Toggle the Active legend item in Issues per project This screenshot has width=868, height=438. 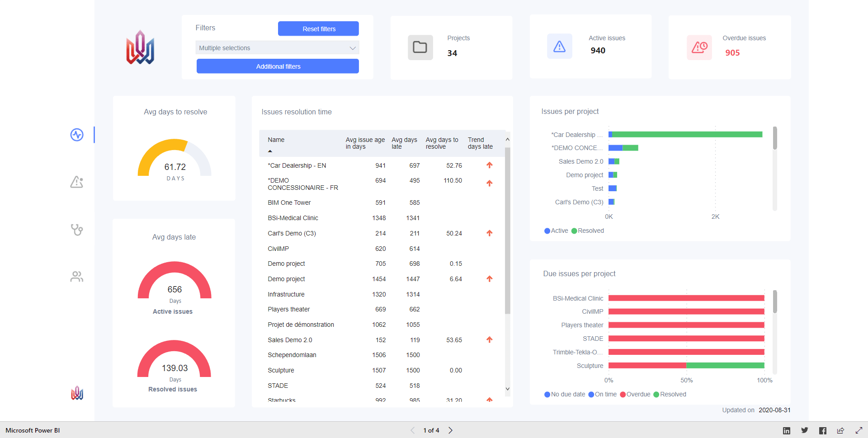pyautogui.click(x=556, y=231)
